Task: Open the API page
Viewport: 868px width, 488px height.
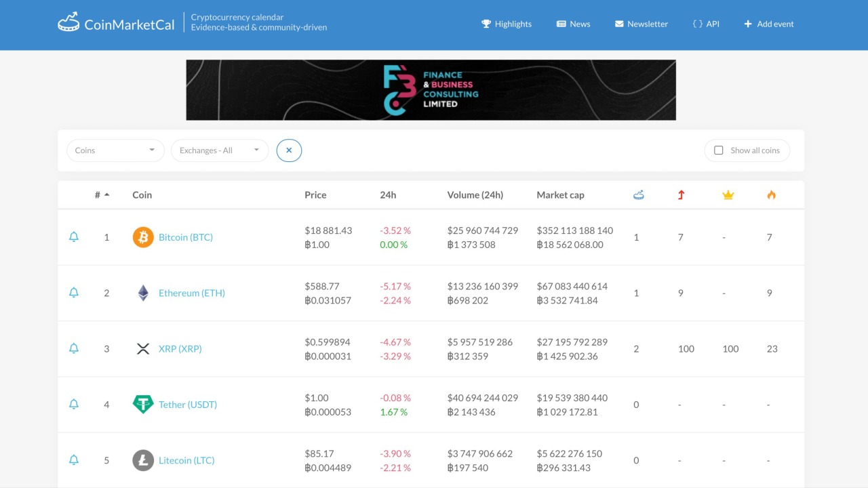Action: point(706,24)
